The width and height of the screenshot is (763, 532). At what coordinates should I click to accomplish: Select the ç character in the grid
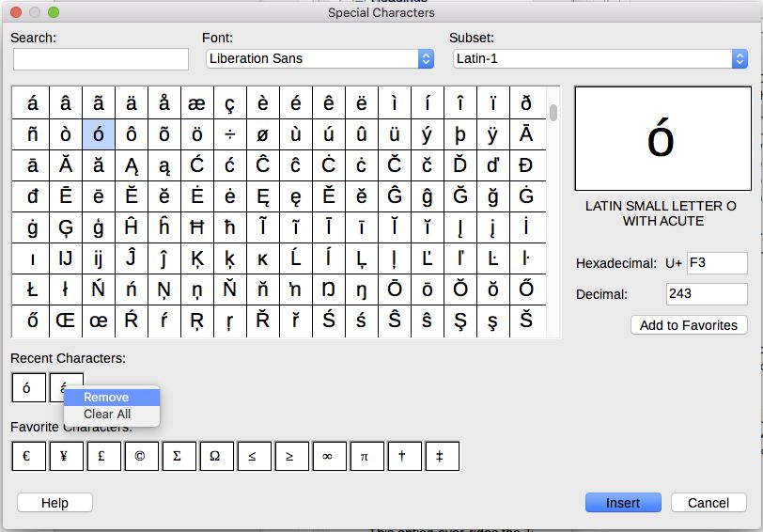pos(229,103)
